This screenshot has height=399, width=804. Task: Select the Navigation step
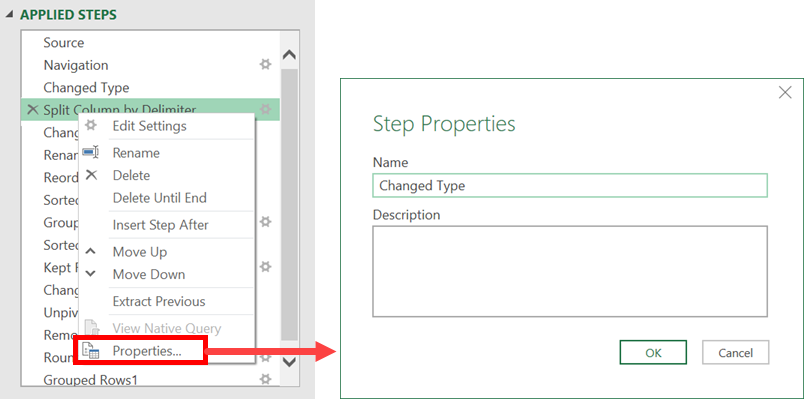pos(76,65)
